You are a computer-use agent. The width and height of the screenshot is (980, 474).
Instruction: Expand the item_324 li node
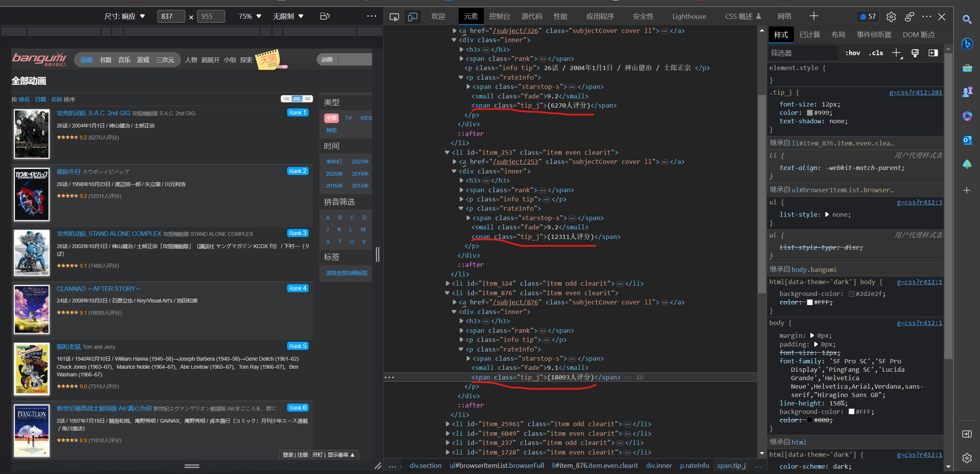coord(447,283)
